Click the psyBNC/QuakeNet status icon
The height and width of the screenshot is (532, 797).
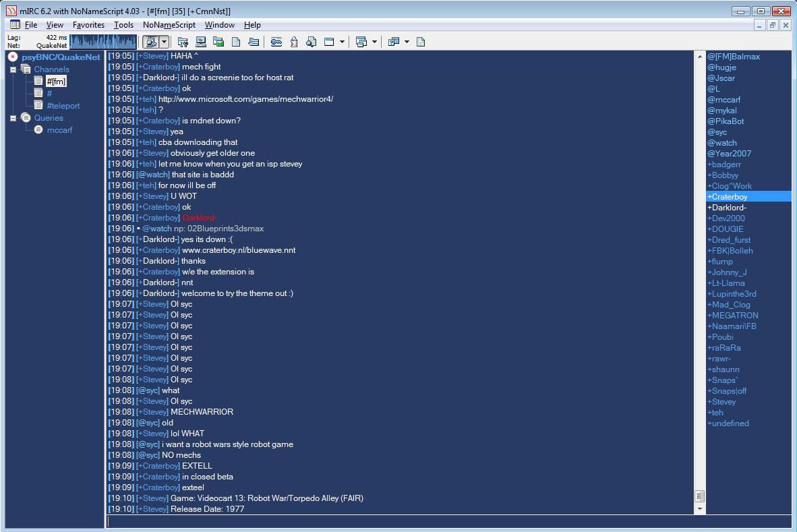(x=13, y=57)
